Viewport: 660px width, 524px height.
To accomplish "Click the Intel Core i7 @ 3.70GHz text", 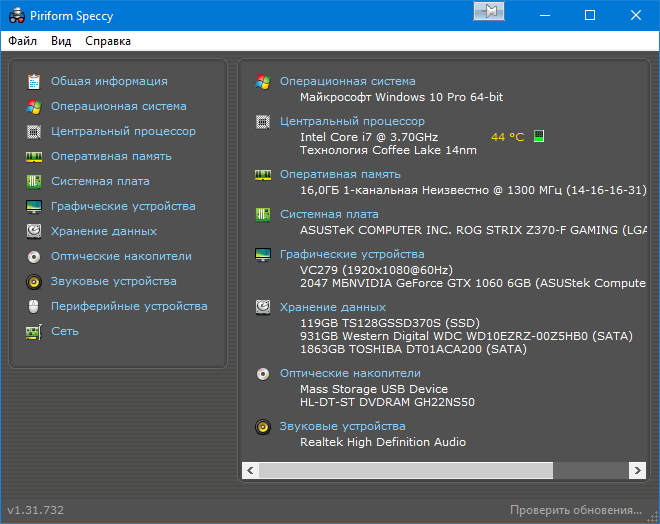I will coord(369,137).
